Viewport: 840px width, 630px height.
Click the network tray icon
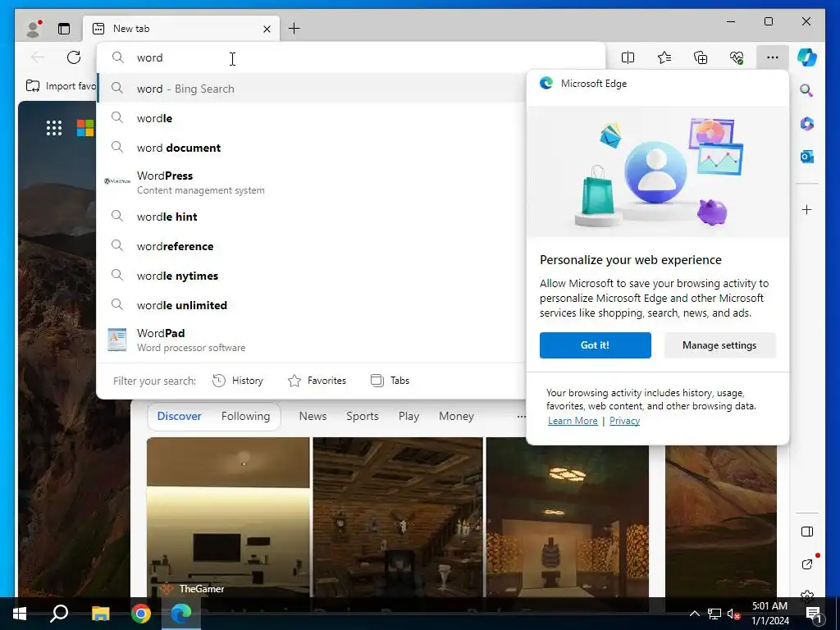714,614
